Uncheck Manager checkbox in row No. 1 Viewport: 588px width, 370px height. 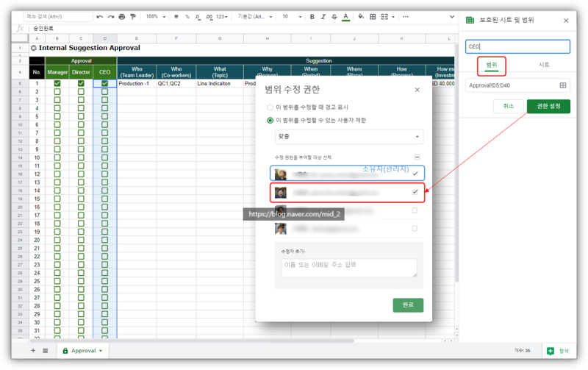coord(57,83)
